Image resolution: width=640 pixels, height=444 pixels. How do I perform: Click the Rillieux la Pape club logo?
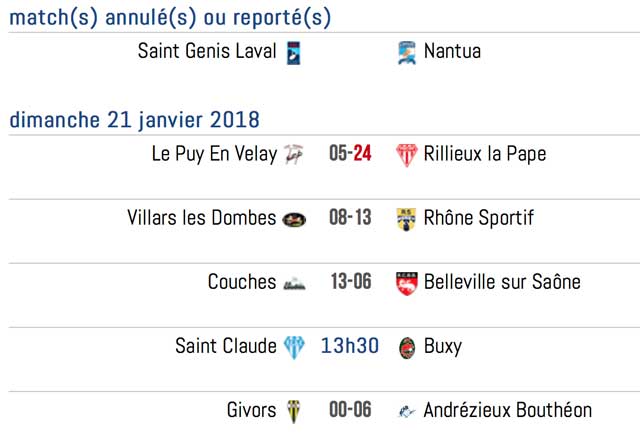(406, 154)
